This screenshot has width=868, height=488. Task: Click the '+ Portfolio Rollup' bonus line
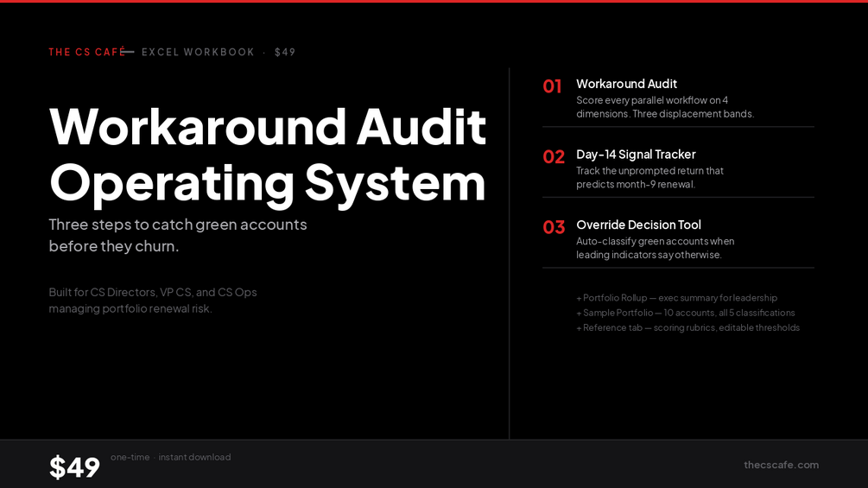pos(676,298)
